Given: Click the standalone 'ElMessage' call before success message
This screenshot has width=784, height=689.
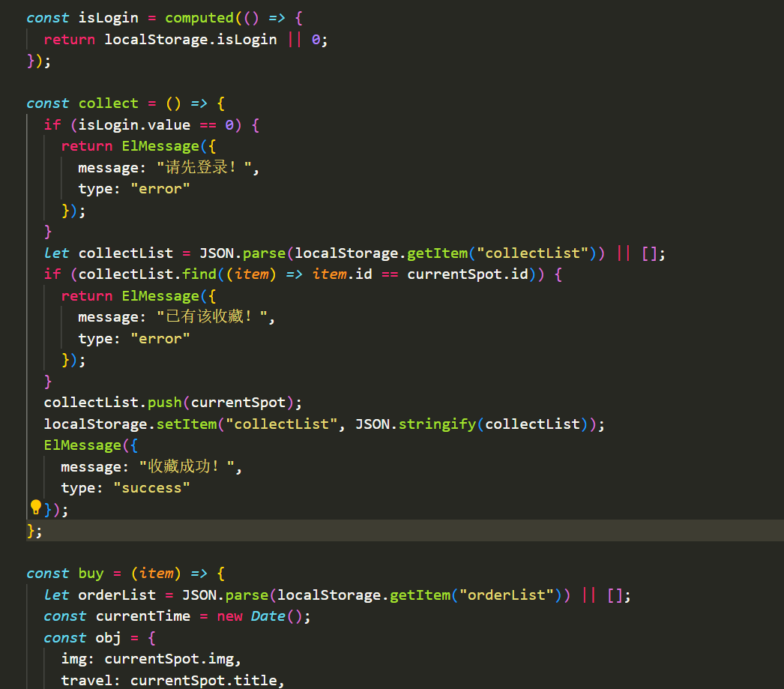Looking at the screenshot, I should click(x=82, y=445).
